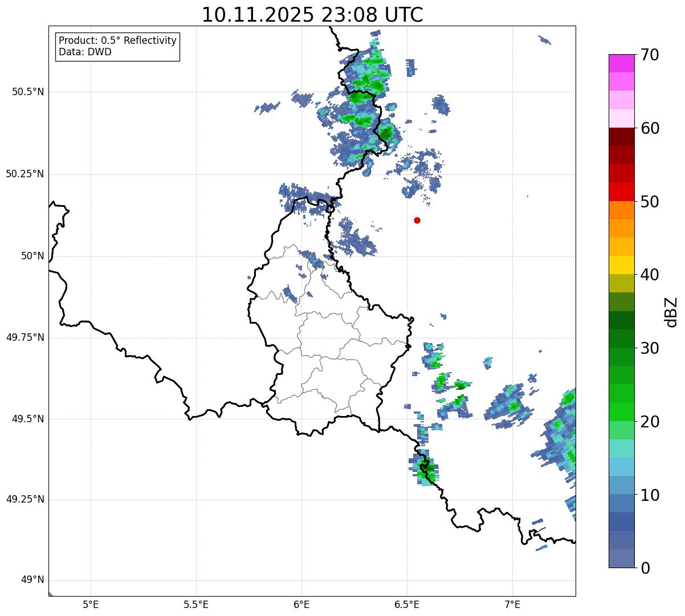Click the magenta top swatch of colorbar
The width and height of the screenshot is (685, 616).
coord(622,63)
